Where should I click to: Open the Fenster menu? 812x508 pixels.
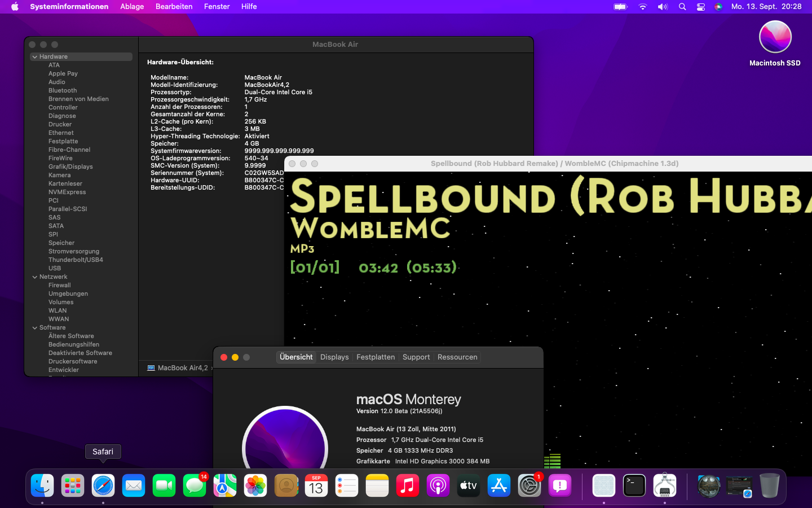(217, 7)
